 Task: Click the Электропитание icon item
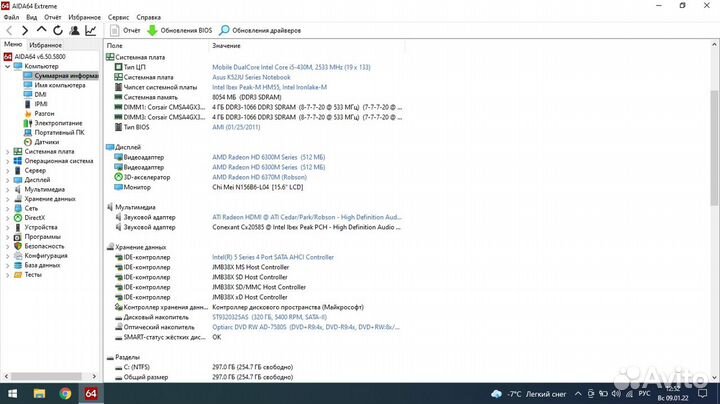[28, 123]
